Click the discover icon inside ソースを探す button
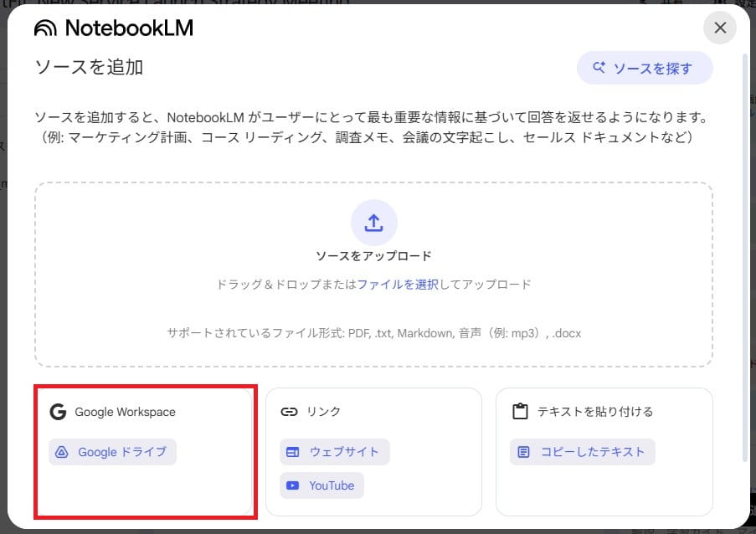The height and width of the screenshot is (534, 756). [x=600, y=67]
